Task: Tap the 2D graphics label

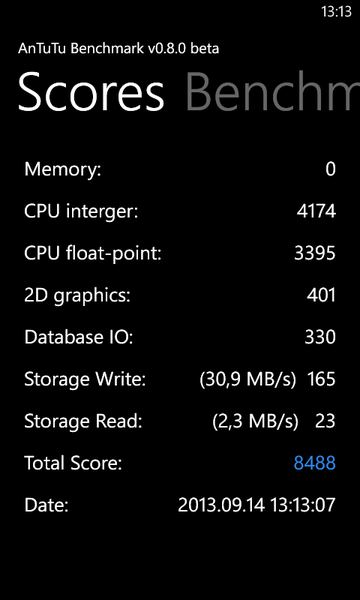Action: pyautogui.click(x=77, y=295)
